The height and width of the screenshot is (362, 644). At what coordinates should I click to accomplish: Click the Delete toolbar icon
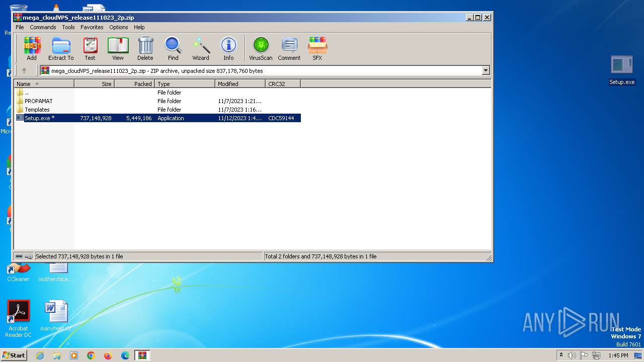pyautogui.click(x=145, y=49)
